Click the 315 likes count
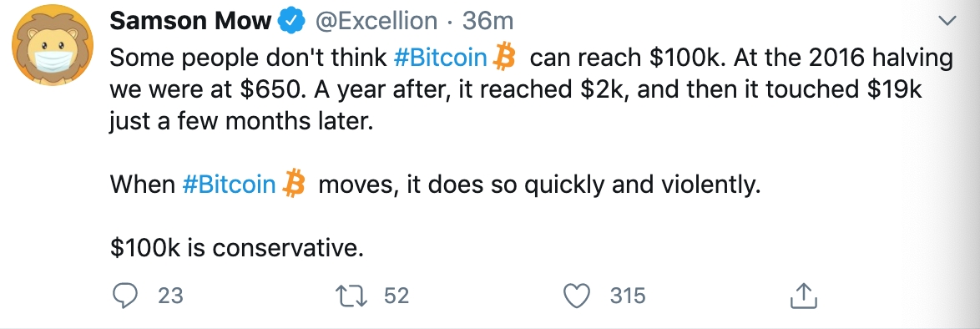980x329 pixels. point(628,296)
